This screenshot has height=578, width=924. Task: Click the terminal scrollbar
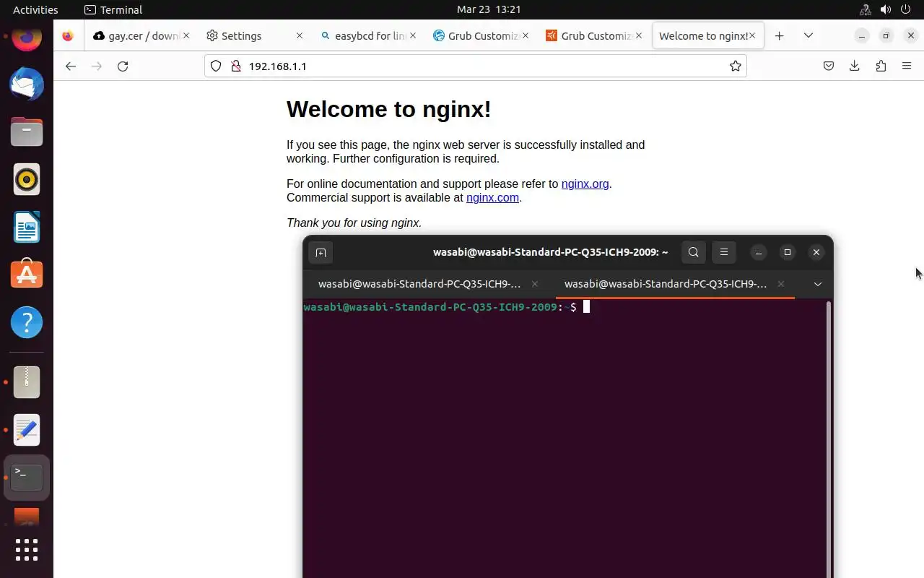(829, 439)
